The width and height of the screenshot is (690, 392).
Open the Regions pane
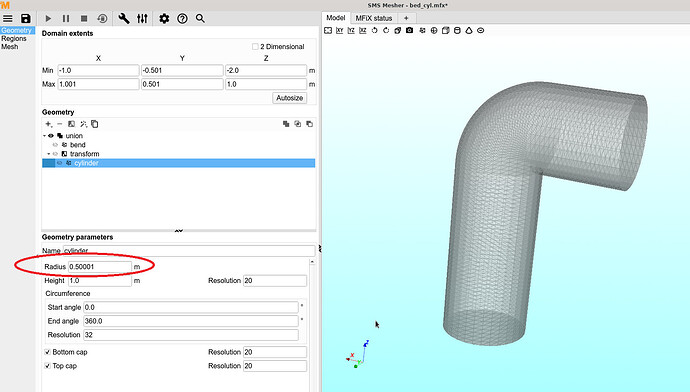[x=14, y=39]
